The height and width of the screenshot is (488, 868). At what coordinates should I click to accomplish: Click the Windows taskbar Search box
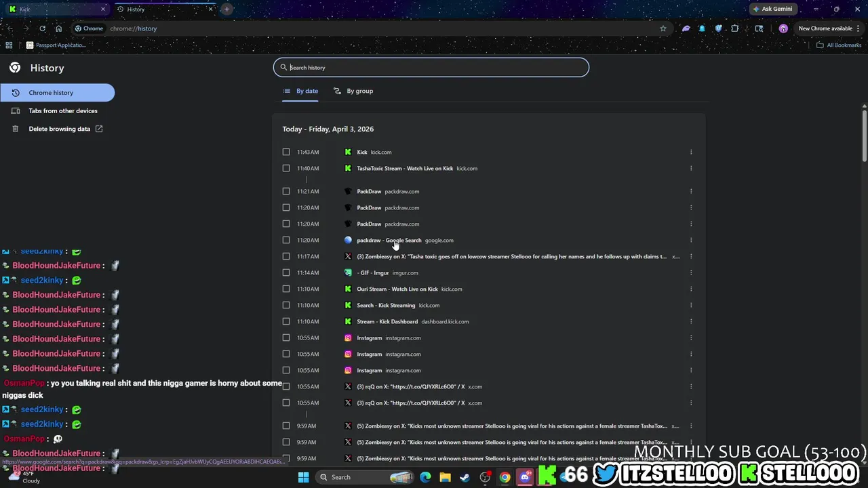(363, 477)
